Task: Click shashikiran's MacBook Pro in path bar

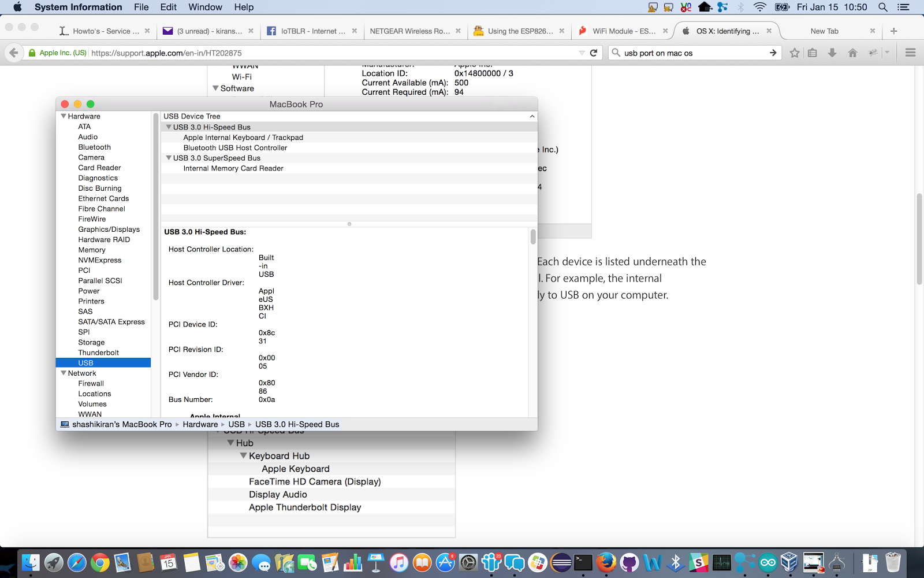Action: tap(122, 424)
